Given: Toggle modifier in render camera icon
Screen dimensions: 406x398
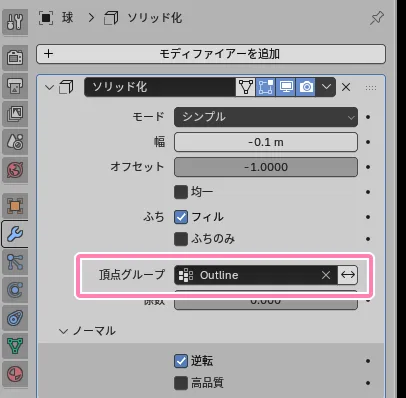Looking at the screenshot, I should (x=306, y=87).
